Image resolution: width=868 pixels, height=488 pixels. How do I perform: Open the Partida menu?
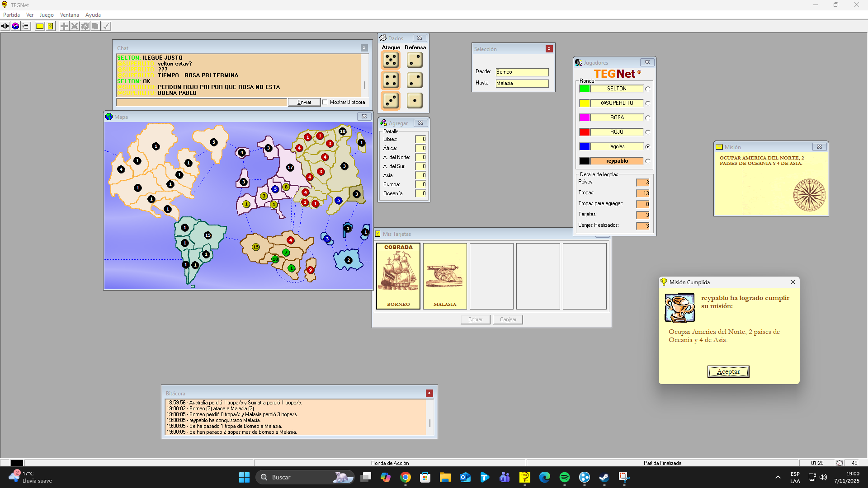11,15
